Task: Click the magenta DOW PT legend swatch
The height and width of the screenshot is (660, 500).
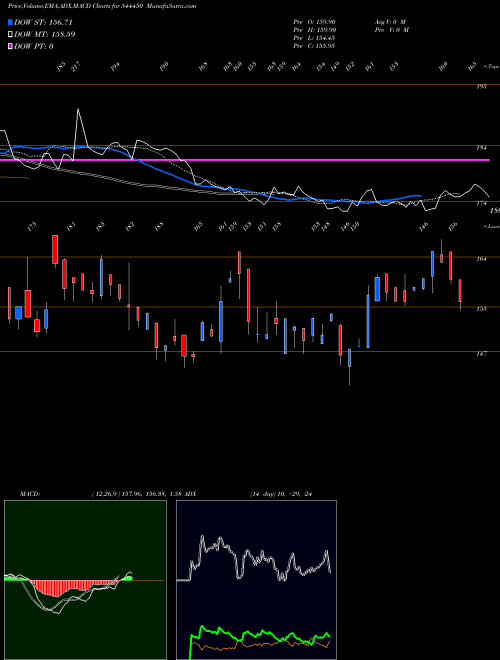Action: click(x=10, y=46)
